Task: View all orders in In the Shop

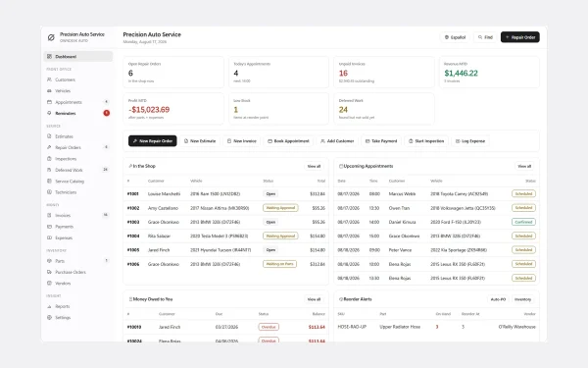Action: (314, 166)
